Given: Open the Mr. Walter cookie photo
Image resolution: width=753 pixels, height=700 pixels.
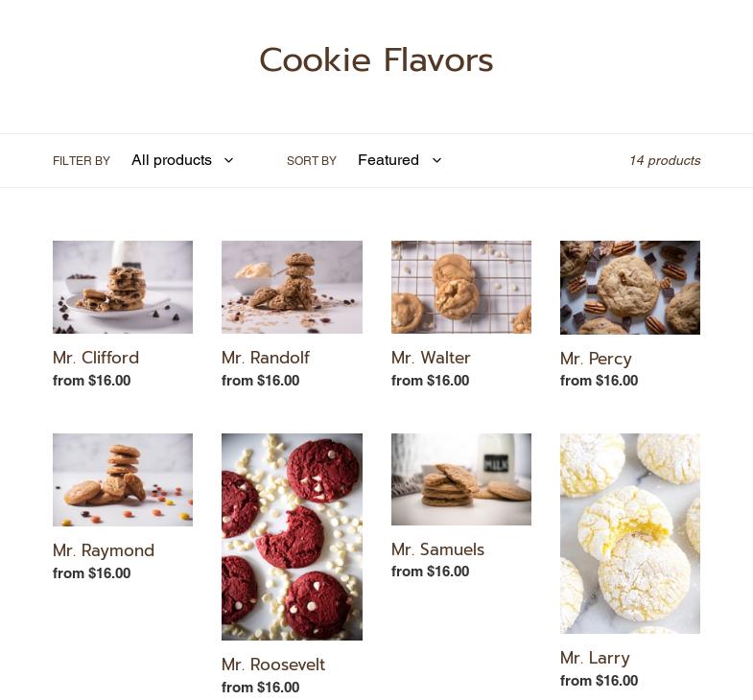Looking at the screenshot, I should point(461,287).
